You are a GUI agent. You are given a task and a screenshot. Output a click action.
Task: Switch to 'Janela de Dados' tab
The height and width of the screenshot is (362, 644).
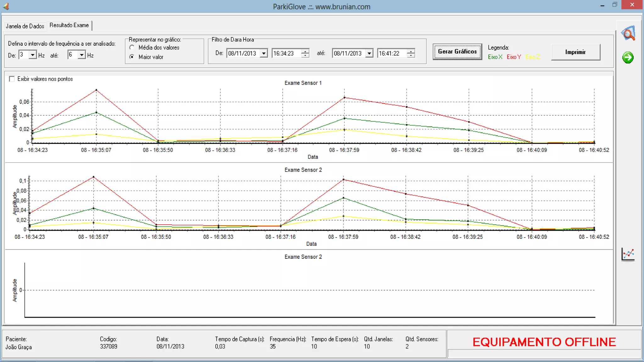point(25,26)
